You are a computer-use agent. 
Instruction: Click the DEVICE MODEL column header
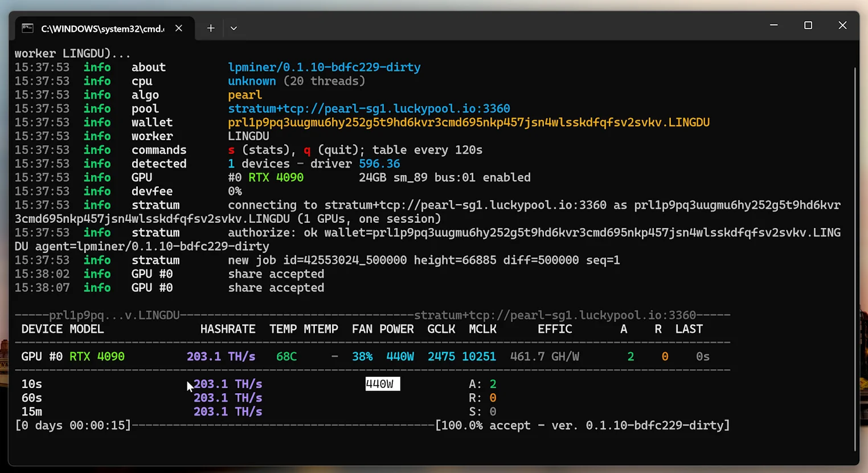63,329
